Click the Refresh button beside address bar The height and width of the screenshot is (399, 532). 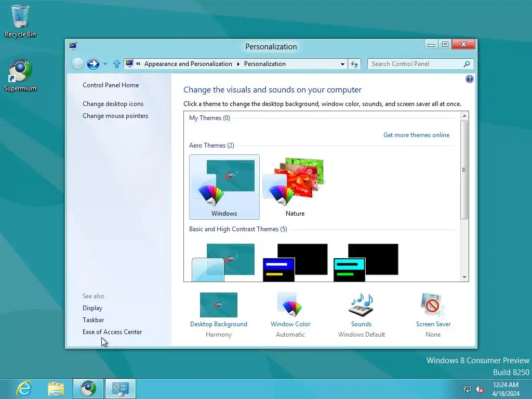pos(354,64)
